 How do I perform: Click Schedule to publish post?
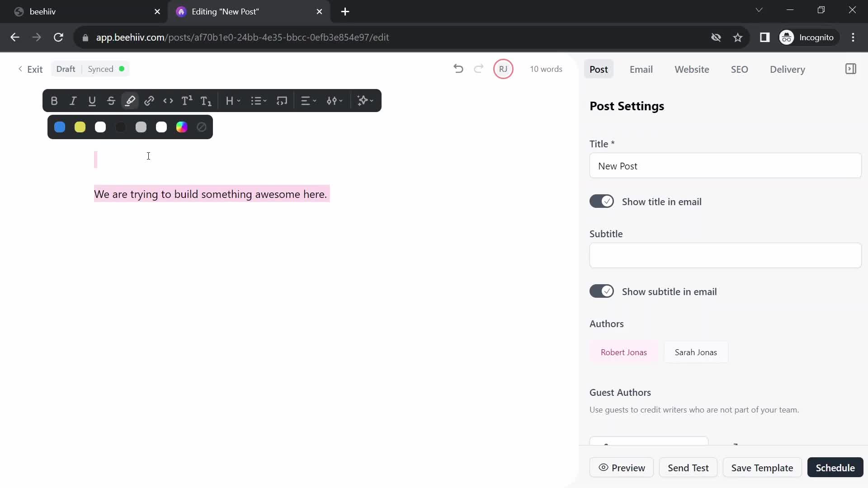pyautogui.click(x=835, y=468)
